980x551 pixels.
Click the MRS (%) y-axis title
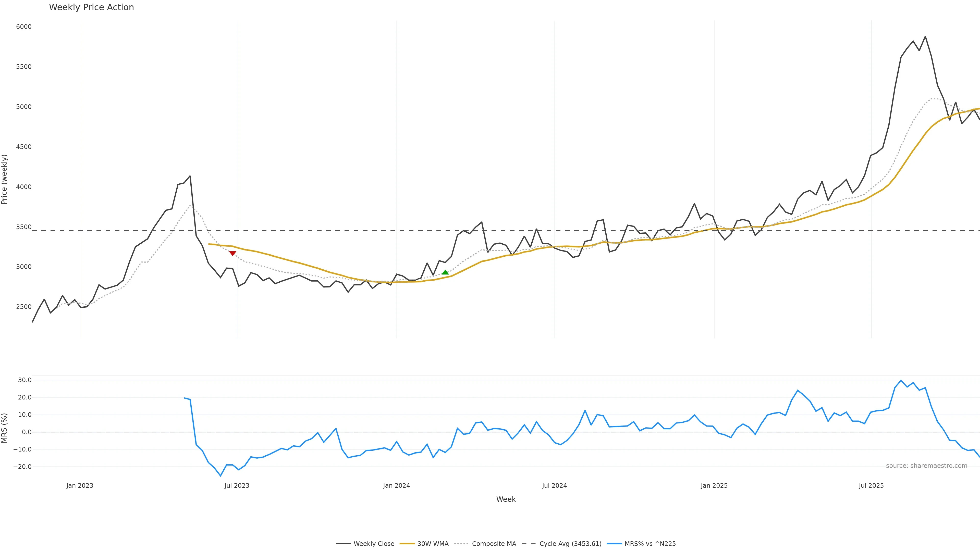(x=4, y=428)
